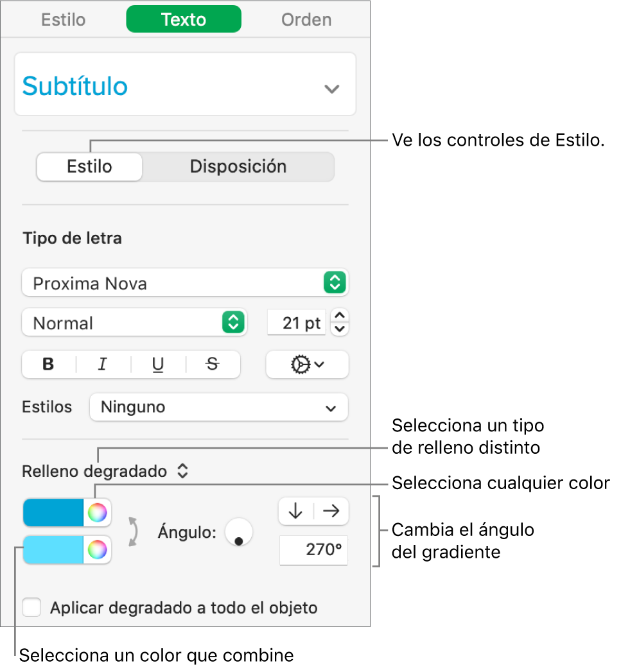Click the dark blue gradient color swatch
621x672 pixels.
53,512
